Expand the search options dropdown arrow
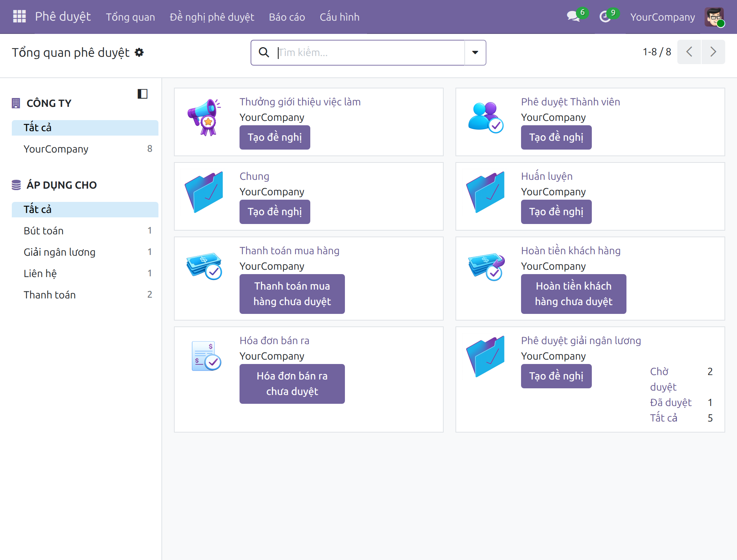This screenshot has width=737, height=560. [x=475, y=53]
